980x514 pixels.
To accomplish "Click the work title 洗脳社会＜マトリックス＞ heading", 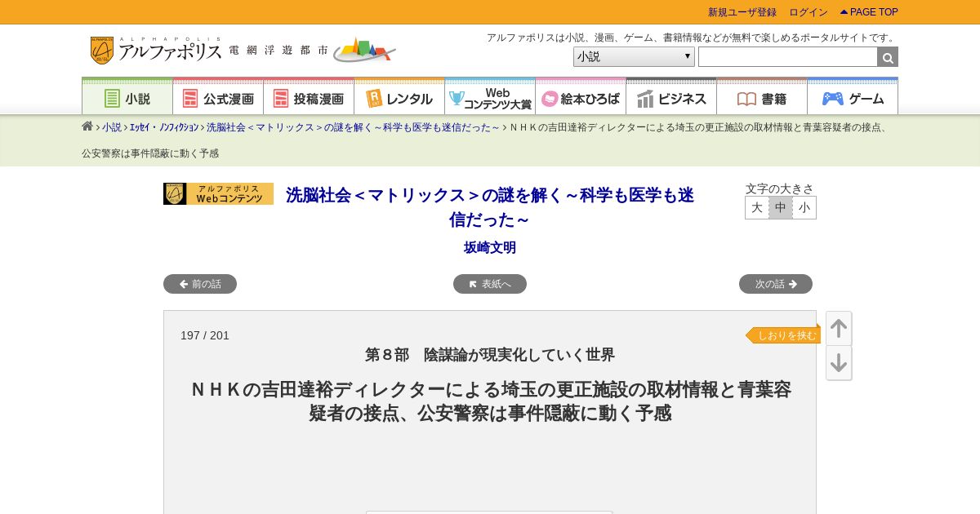I will [x=490, y=207].
